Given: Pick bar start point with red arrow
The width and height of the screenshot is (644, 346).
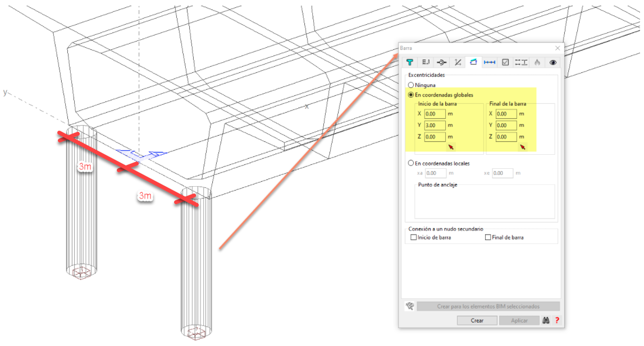Looking at the screenshot, I should [451, 147].
